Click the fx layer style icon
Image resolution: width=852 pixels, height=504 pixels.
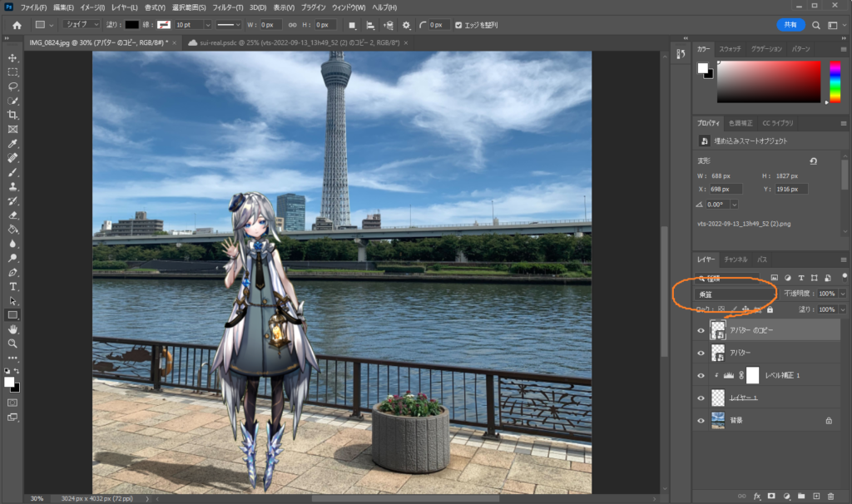click(x=756, y=496)
